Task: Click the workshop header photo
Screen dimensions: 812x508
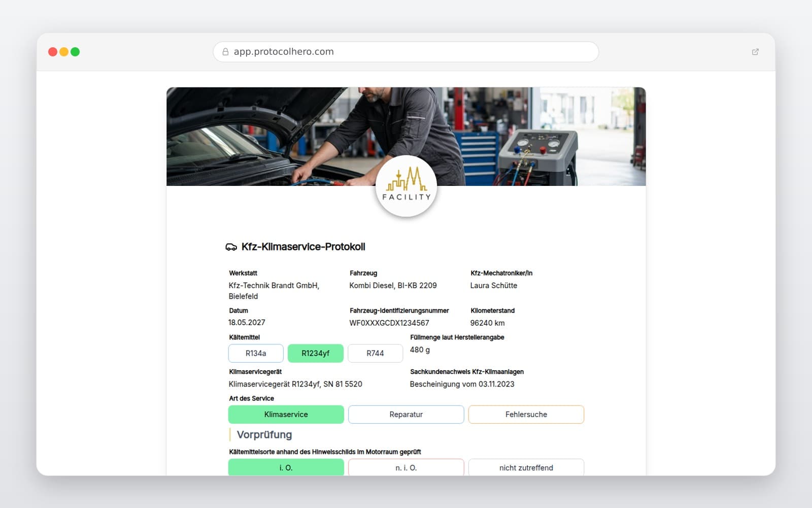Action: 406,137
